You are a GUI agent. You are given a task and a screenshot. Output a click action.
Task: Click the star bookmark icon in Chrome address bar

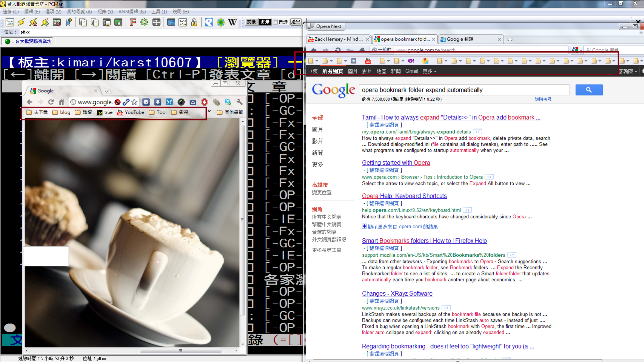click(x=135, y=102)
